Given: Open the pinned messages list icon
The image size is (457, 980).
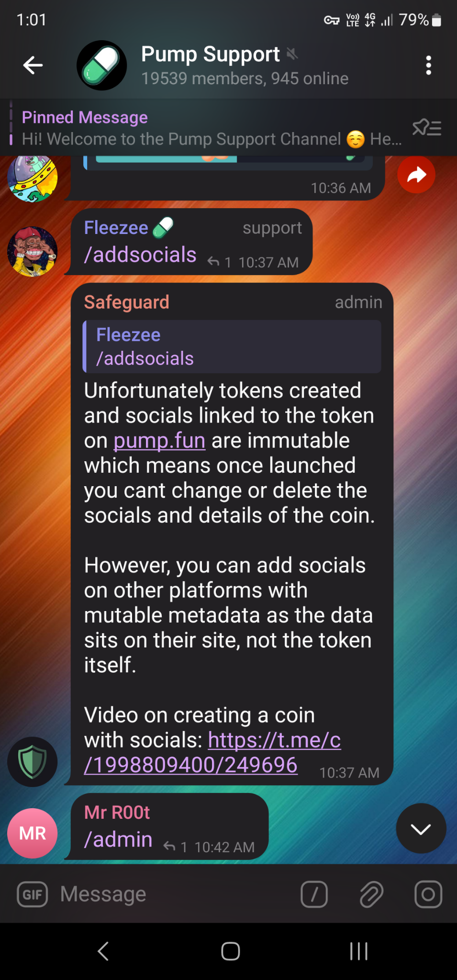Looking at the screenshot, I should [x=427, y=128].
